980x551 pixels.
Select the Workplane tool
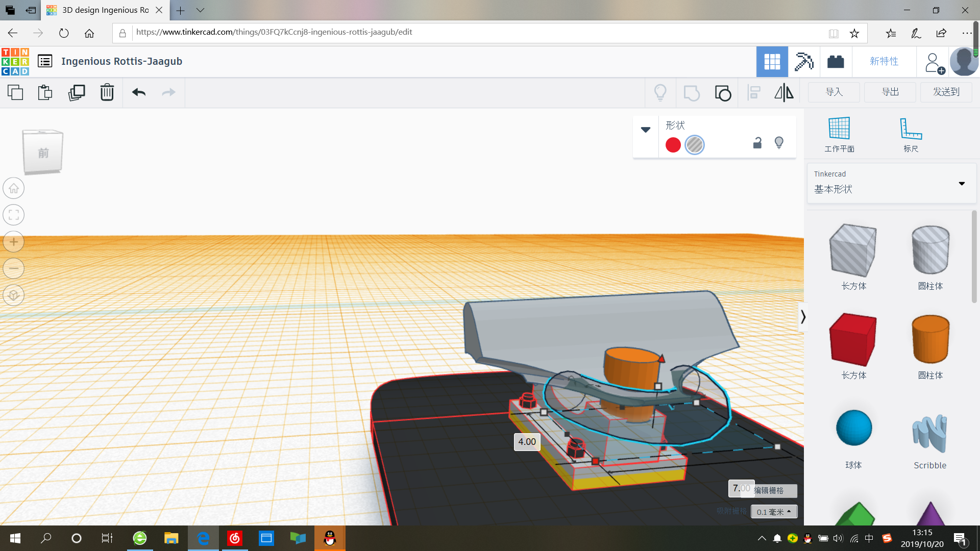pyautogui.click(x=839, y=134)
